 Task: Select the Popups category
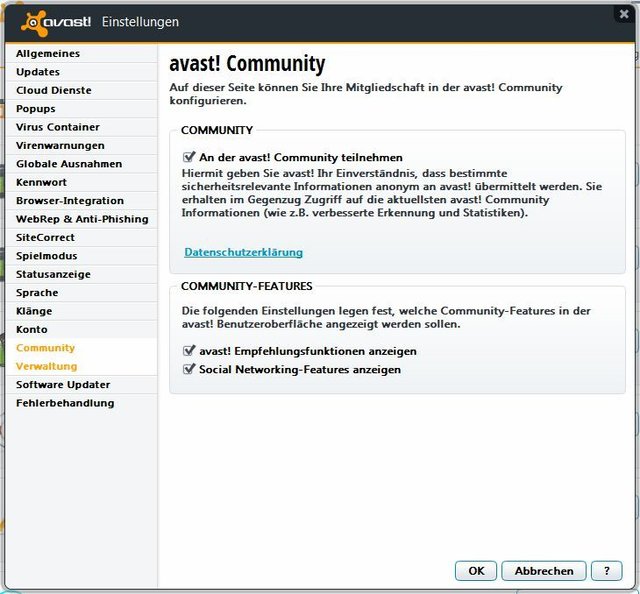pos(81,109)
